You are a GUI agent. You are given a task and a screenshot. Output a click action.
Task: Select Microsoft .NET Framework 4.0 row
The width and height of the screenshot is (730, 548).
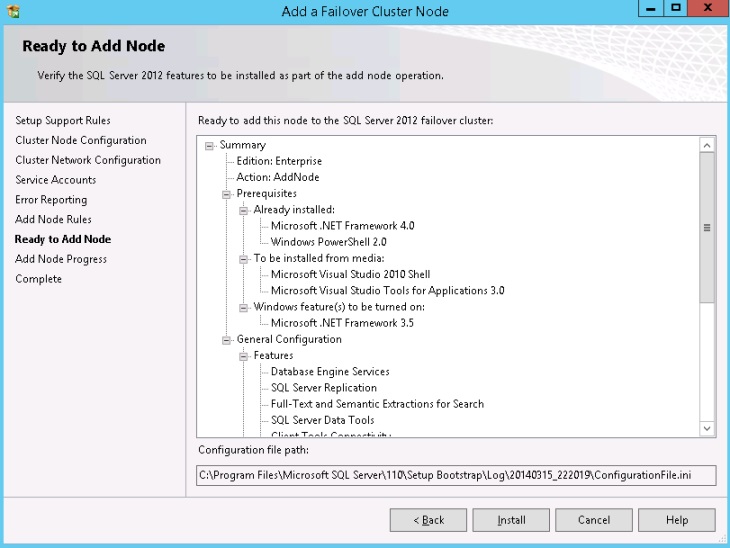tap(342, 226)
